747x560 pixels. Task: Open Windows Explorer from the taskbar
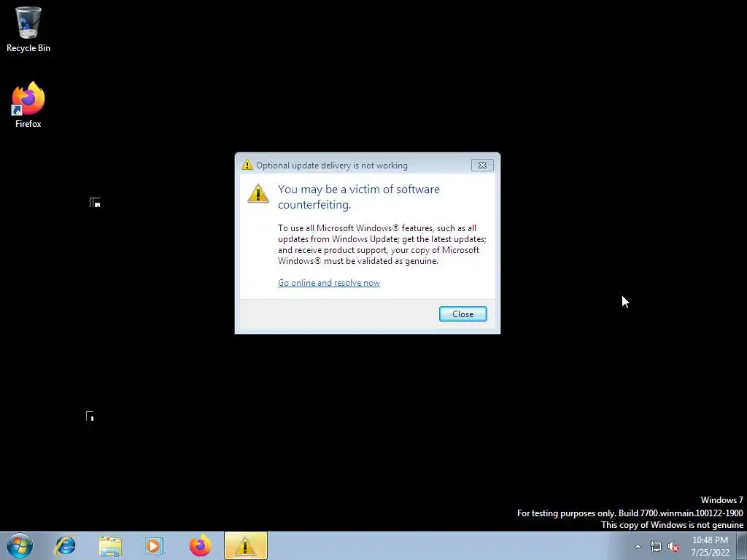coord(110,545)
